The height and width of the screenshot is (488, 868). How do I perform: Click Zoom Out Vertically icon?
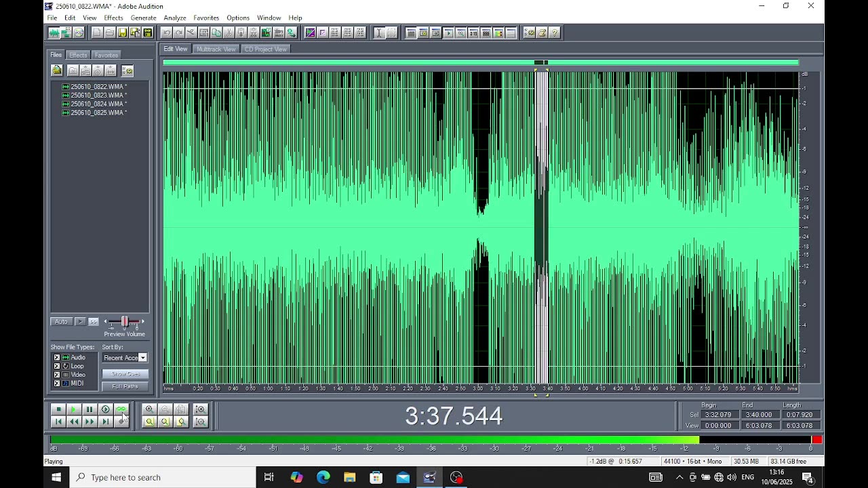[200, 422]
